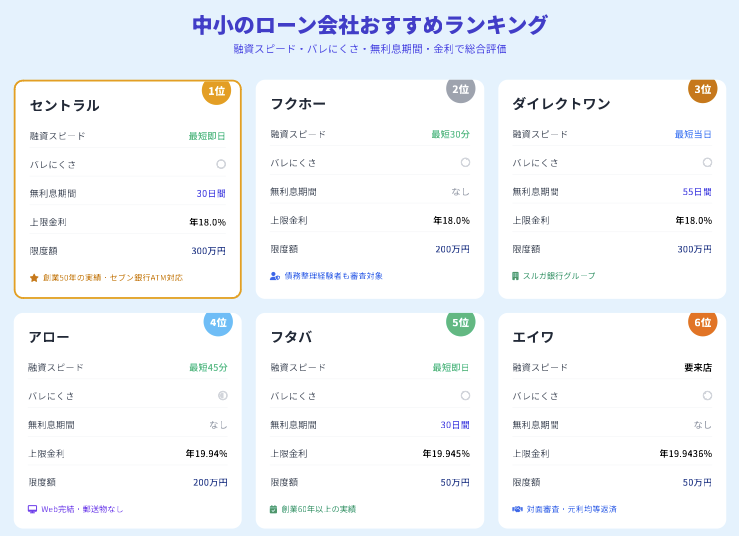Click 年18.0% in ダイレクトワン card
The width and height of the screenshot is (739, 536).
pos(694,220)
